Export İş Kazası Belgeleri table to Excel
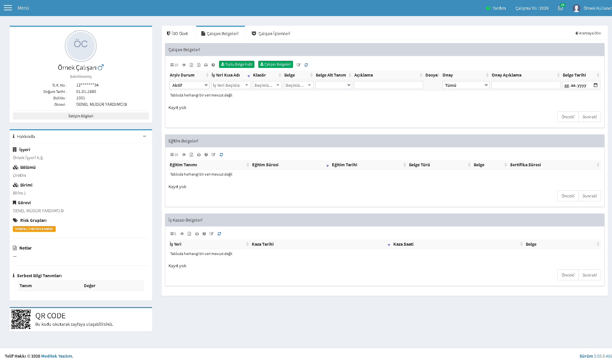 coord(189,234)
